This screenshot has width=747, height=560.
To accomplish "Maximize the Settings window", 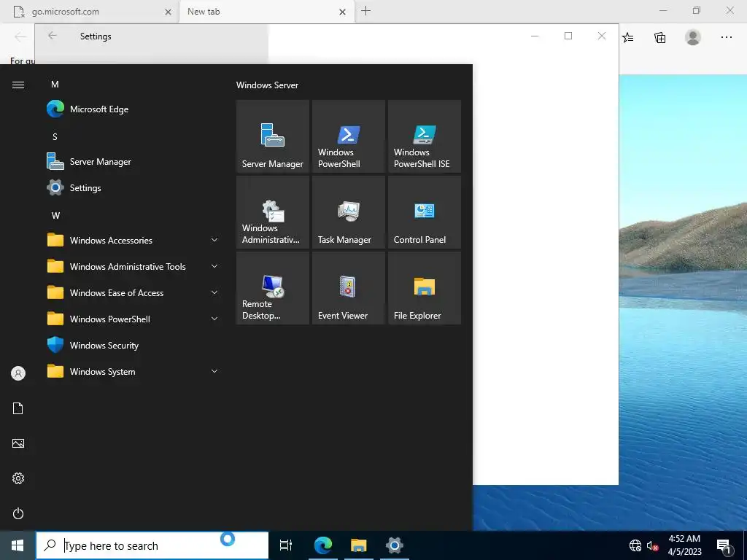I will click(x=568, y=36).
